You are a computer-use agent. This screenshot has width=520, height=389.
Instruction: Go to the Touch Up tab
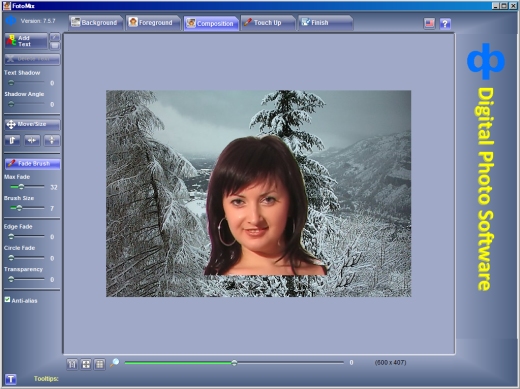pos(267,23)
